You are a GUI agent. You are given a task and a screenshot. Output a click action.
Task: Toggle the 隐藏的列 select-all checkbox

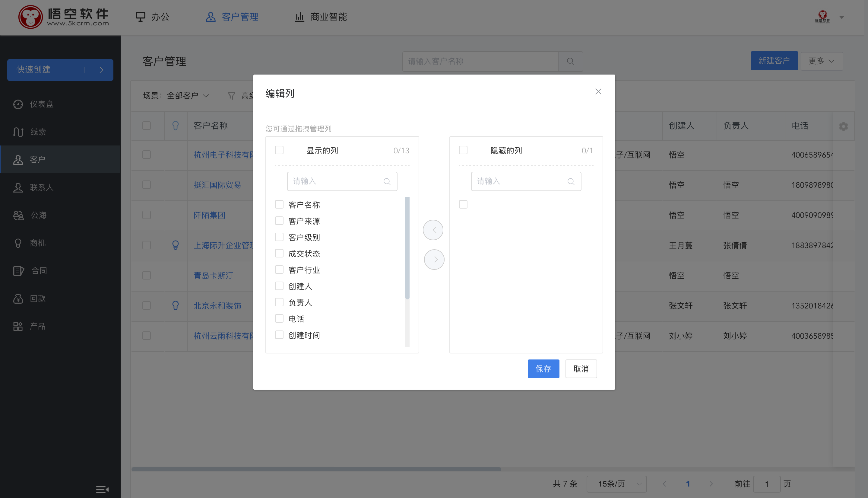coord(464,150)
